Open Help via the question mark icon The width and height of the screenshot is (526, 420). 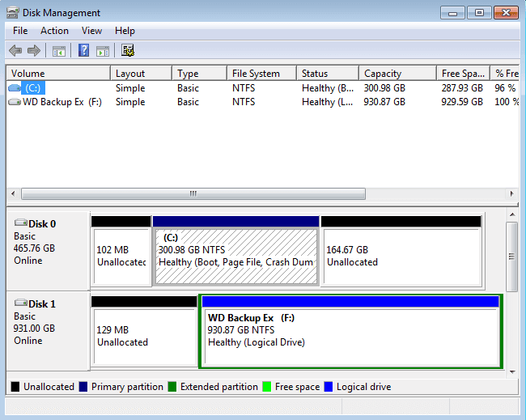[83, 51]
